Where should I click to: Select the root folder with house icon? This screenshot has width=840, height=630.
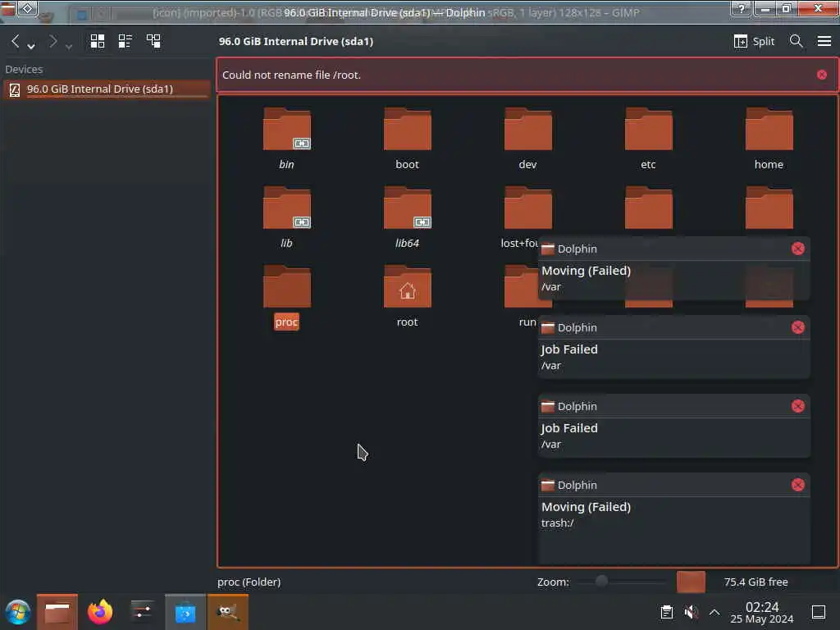pyautogui.click(x=407, y=297)
